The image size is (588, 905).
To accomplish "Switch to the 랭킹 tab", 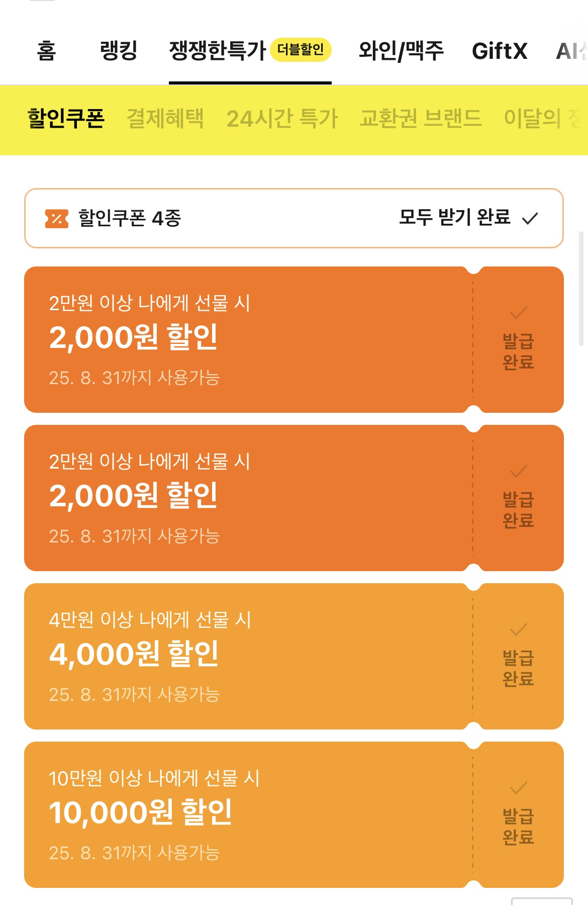I will pos(119,51).
